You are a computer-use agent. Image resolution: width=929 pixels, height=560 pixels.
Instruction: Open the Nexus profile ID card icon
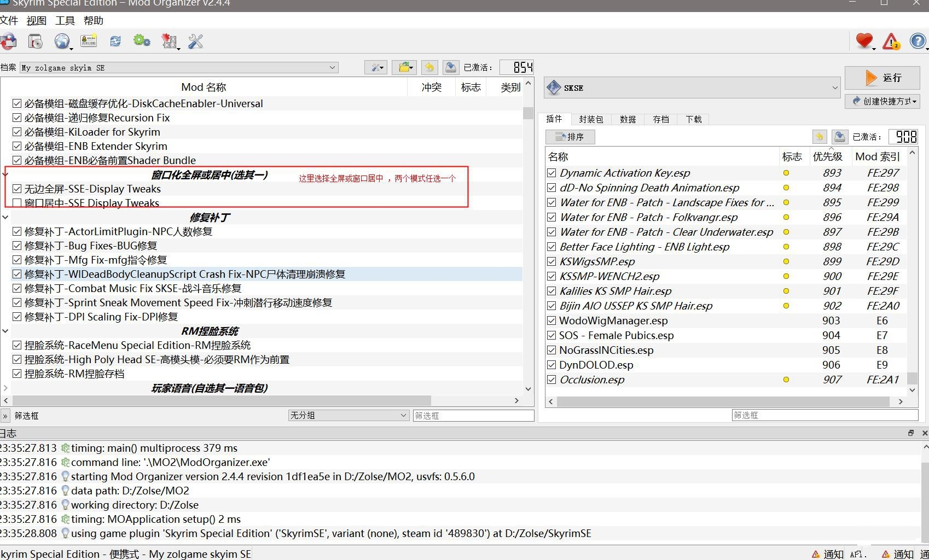pyautogui.click(x=88, y=41)
